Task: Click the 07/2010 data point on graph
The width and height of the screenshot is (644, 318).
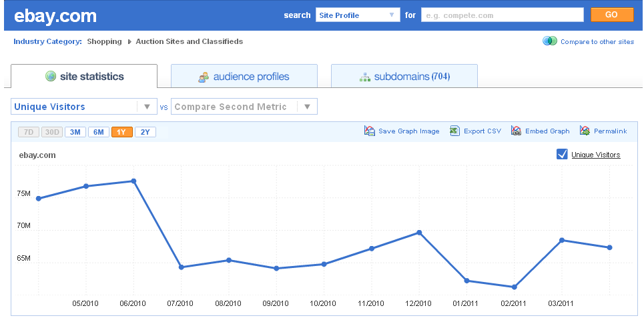Action: coord(181,267)
